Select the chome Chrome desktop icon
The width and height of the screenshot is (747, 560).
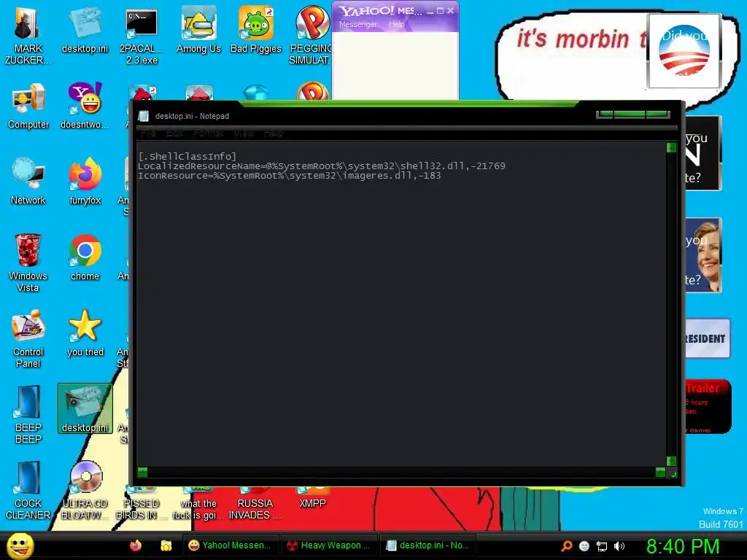tap(85, 257)
